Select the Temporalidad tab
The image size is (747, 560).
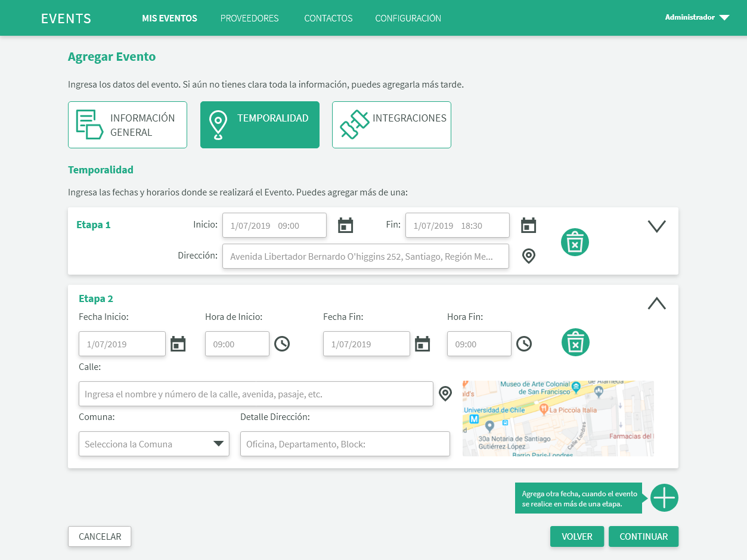pyautogui.click(x=260, y=125)
